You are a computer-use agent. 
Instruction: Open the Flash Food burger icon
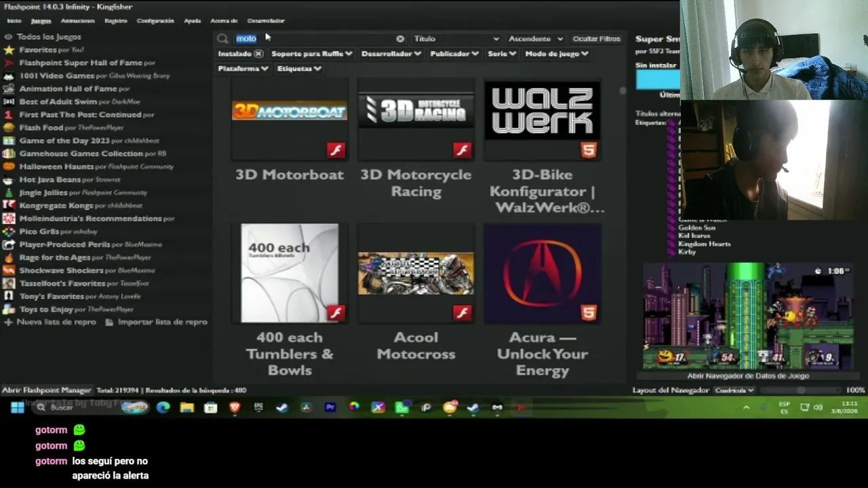9,127
